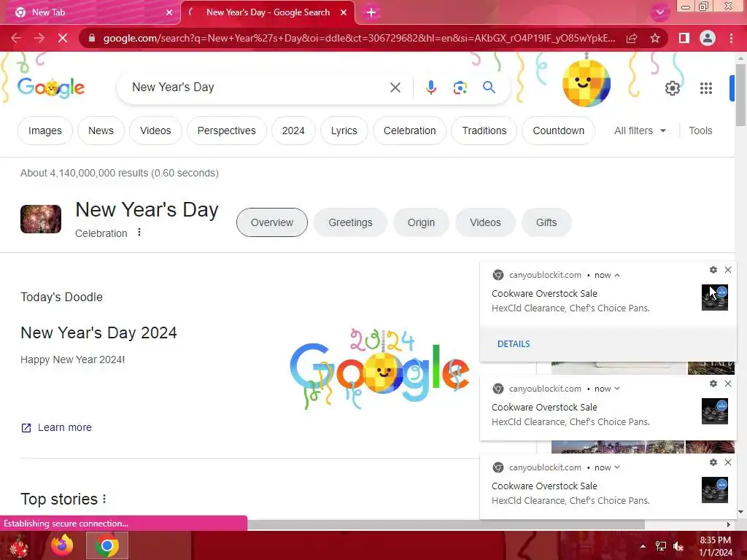This screenshot has height=560, width=747.
Task: Open the Chrome profile avatar
Action: click(708, 38)
